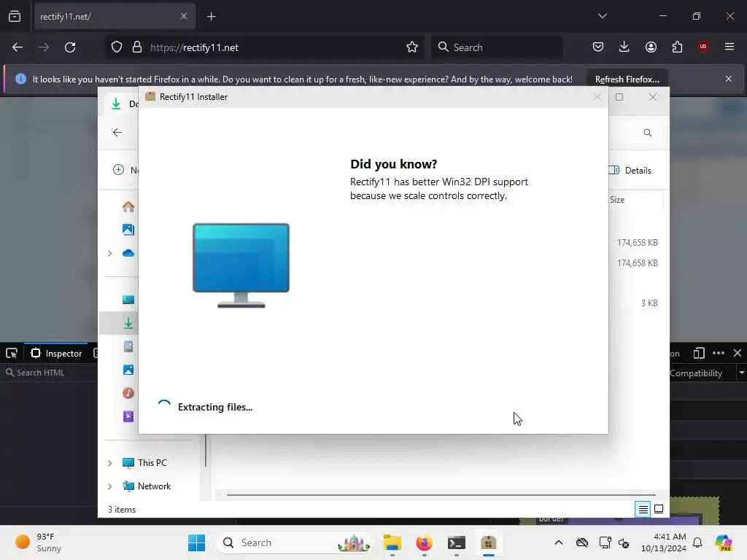
Task: Open the Compatibility devtools tab
Action: (695, 373)
